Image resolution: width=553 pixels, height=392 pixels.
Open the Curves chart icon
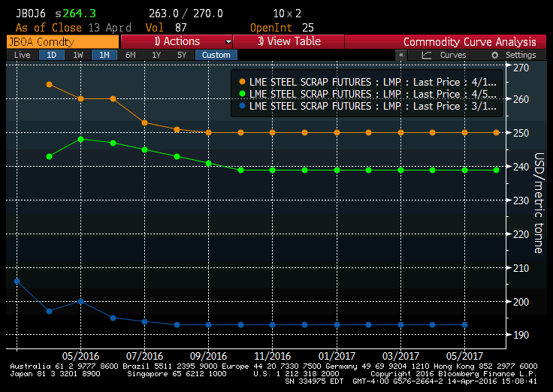coord(427,56)
